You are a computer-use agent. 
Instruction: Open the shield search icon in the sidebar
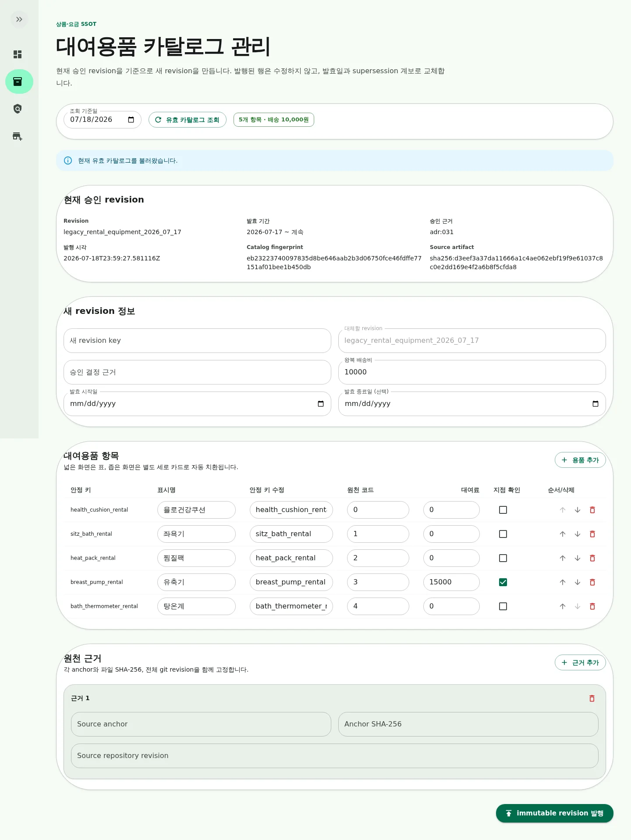click(x=18, y=109)
